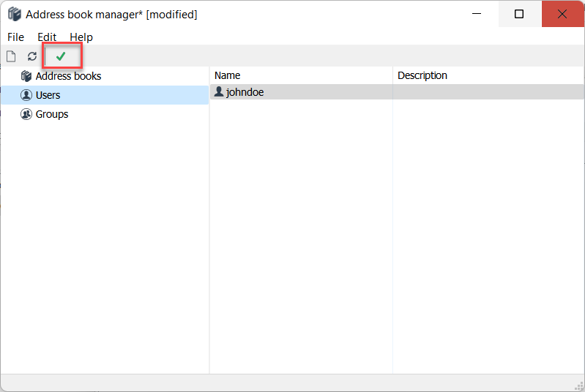The height and width of the screenshot is (392, 585).
Task: Select the Address books tree label
Action: pyautogui.click(x=68, y=76)
